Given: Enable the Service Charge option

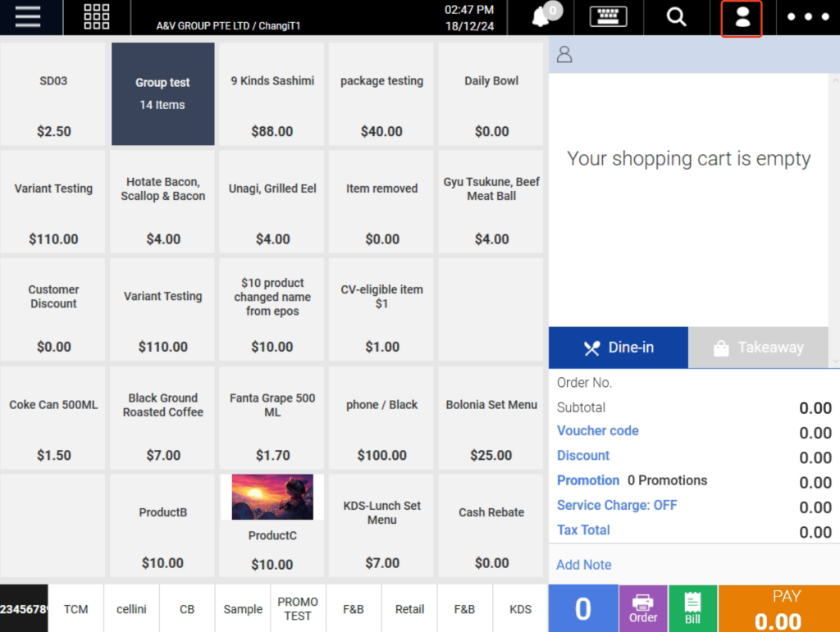Looking at the screenshot, I should [x=617, y=505].
